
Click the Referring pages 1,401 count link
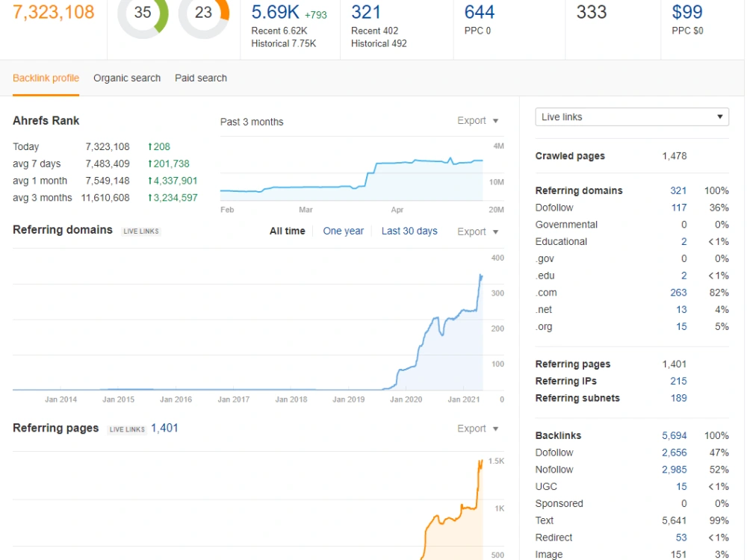pos(164,429)
